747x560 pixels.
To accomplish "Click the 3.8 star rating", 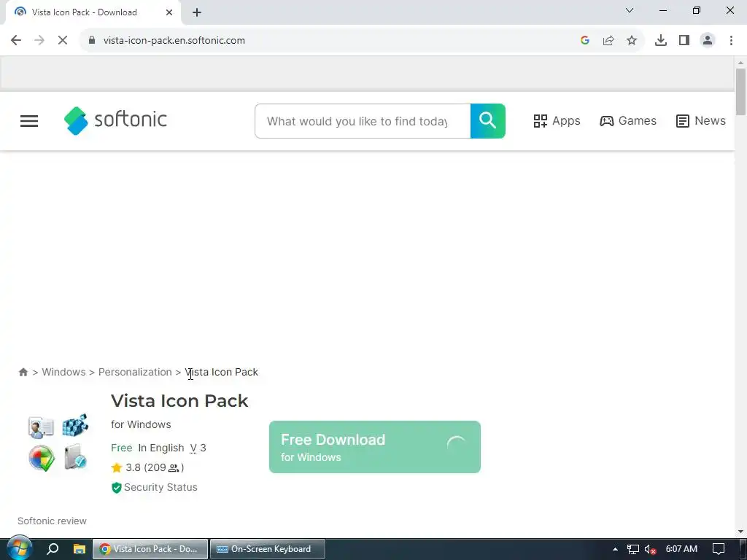I will point(147,467).
